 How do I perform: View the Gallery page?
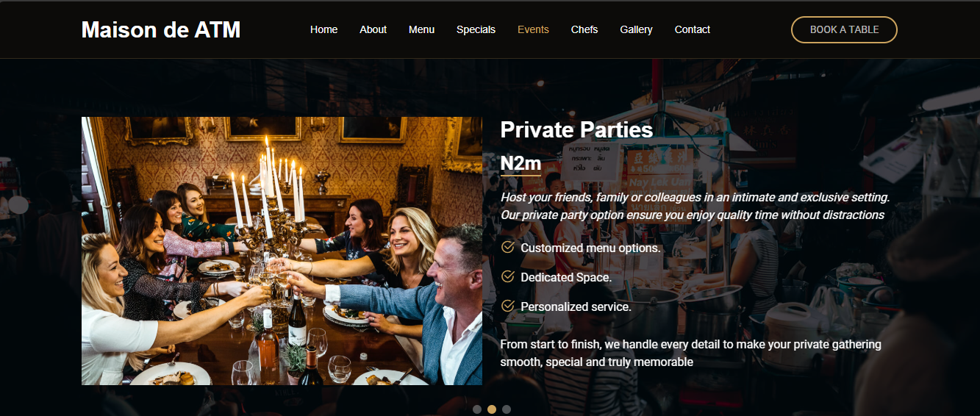(x=636, y=29)
